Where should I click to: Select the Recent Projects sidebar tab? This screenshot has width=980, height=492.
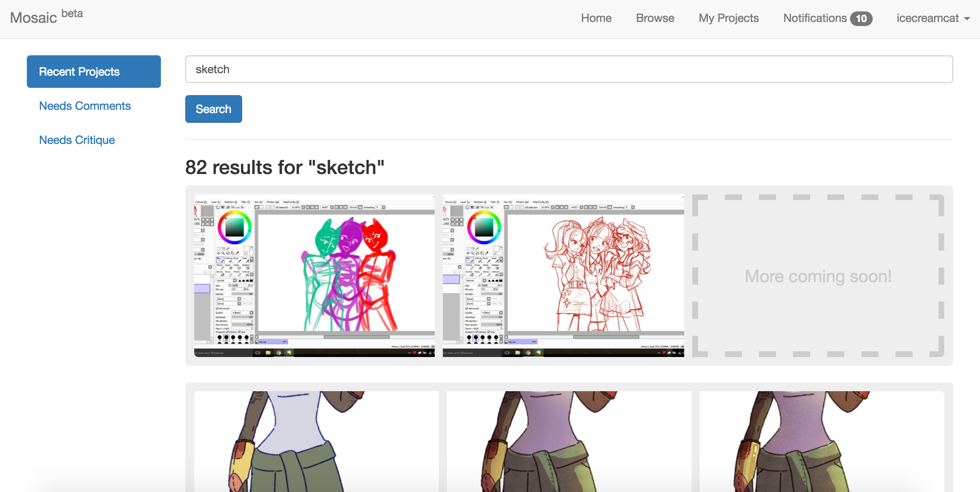(94, 72)
